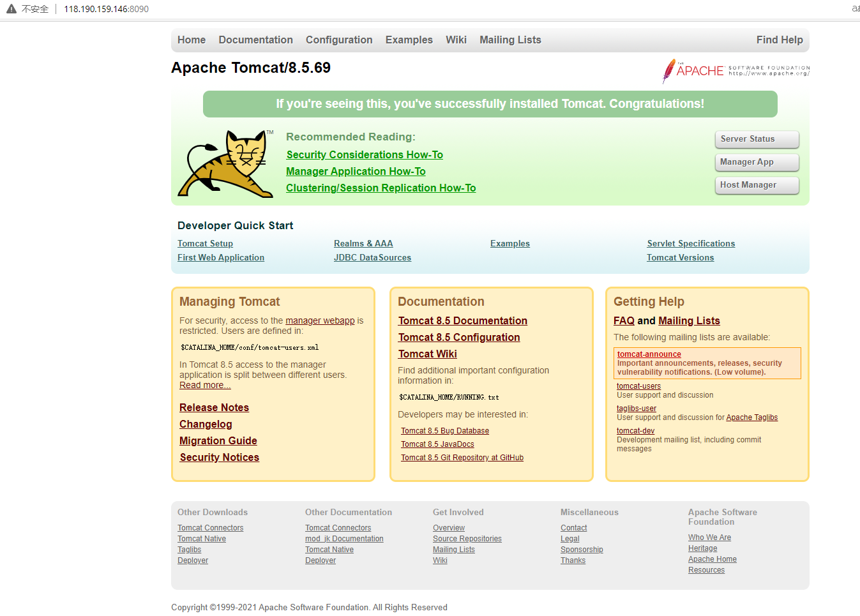Open Tomcat 8.5 JavaDocs link

pos(437,444)
